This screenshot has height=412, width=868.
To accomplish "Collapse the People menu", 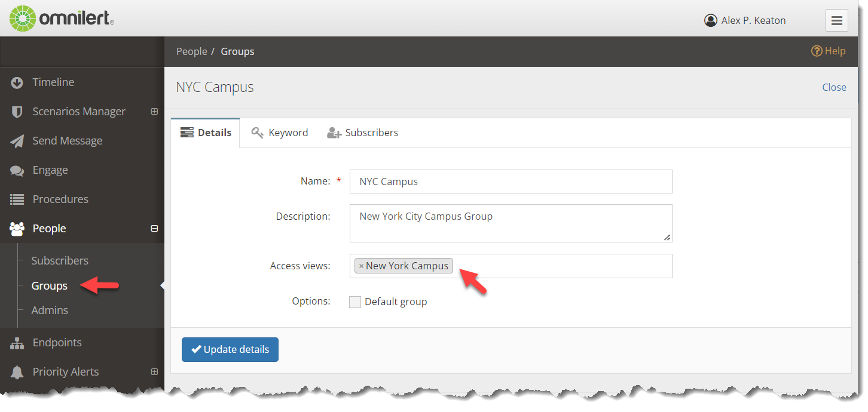I will [154, 228].
